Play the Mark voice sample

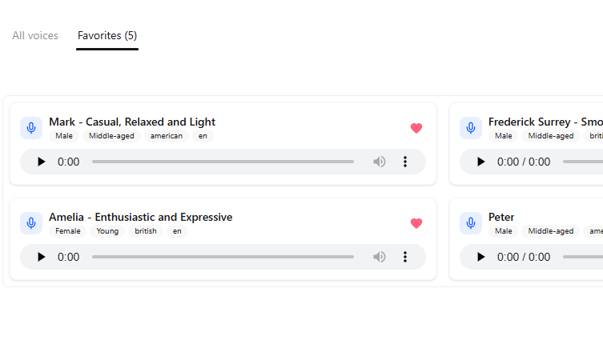click(x=41, y=162)
